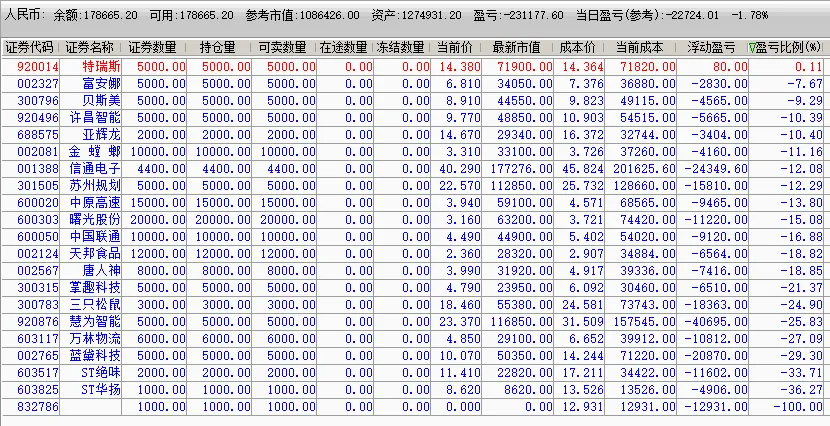Select the 富安娜 stock name
Image resolution: width=830 pixels, height=426 pixels.
(102, 84)
